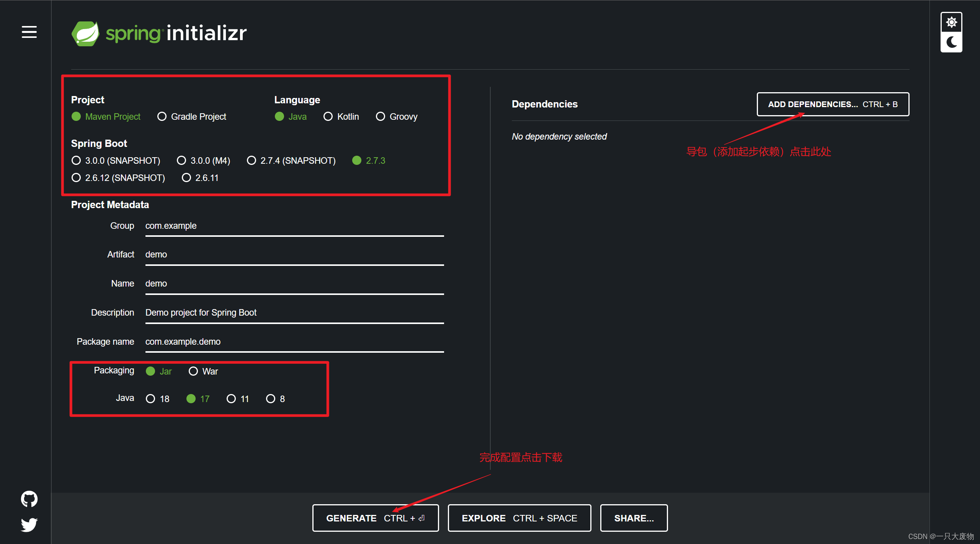This screenshot has height=544, width=980.
Task: Select Maven Project radio option
Action: (106, 117)
